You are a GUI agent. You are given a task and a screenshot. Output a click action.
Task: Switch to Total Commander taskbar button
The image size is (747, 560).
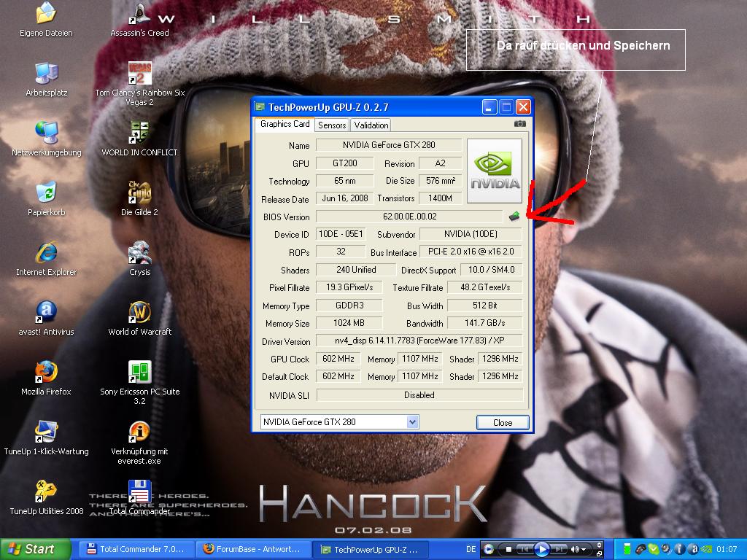pos(136,550)
